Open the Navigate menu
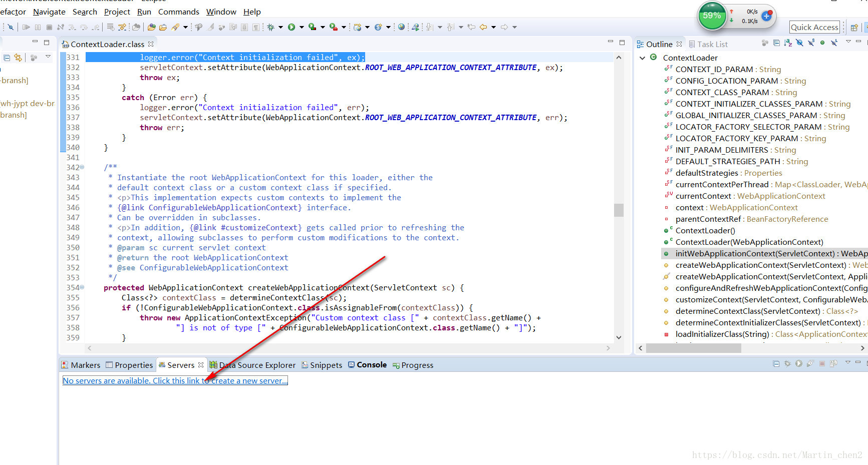 click(49, 12)
